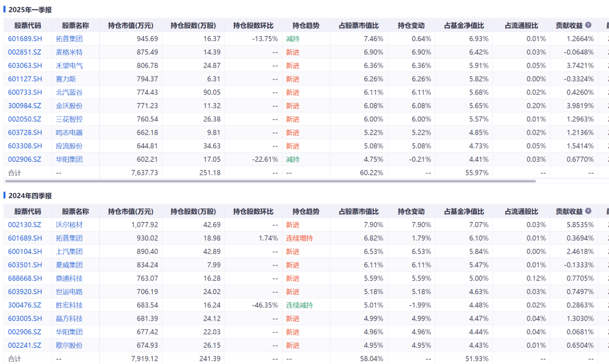Screen dimensions: 609x364
Task: Select the 2025年一季报 section title
Action: click(x=30, y=10)
